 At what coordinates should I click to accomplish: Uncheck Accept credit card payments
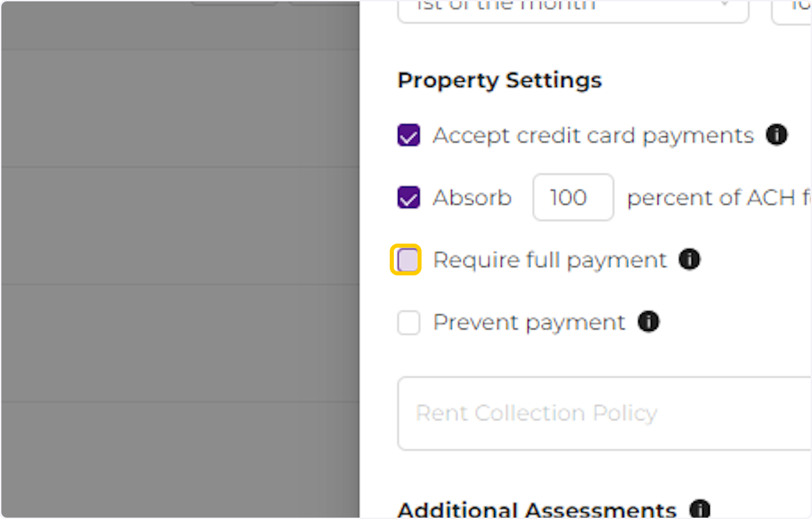coord(408,135)
